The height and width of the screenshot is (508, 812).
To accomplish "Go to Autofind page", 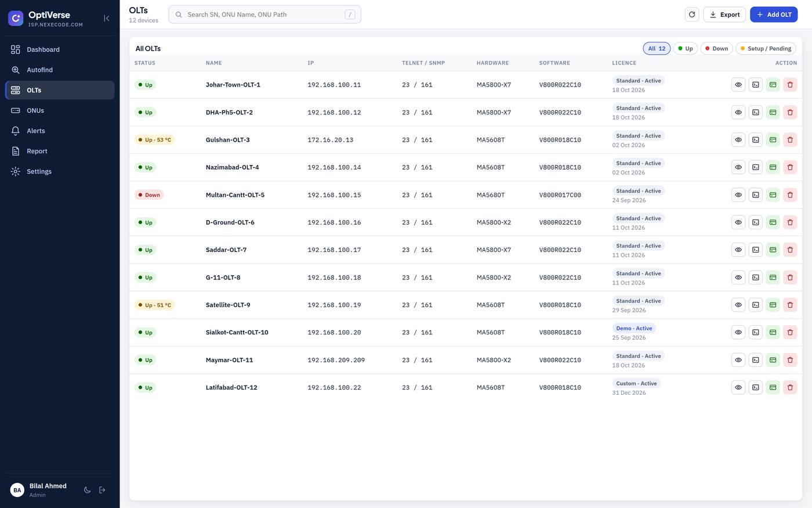I will (60, 70).
